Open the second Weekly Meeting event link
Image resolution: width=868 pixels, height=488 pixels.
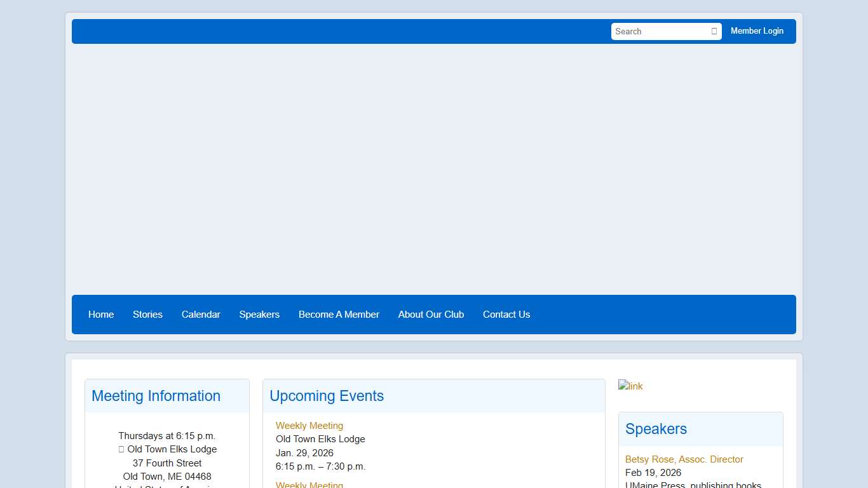(309, 484)
